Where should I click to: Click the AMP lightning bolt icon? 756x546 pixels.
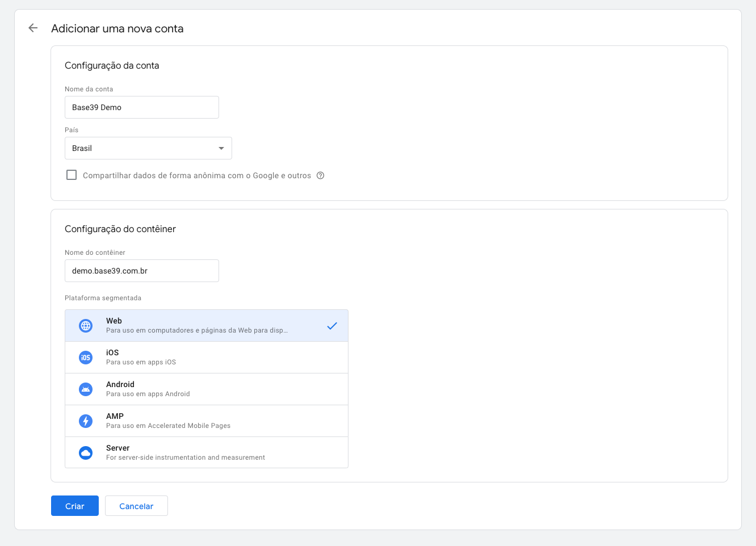86,421
